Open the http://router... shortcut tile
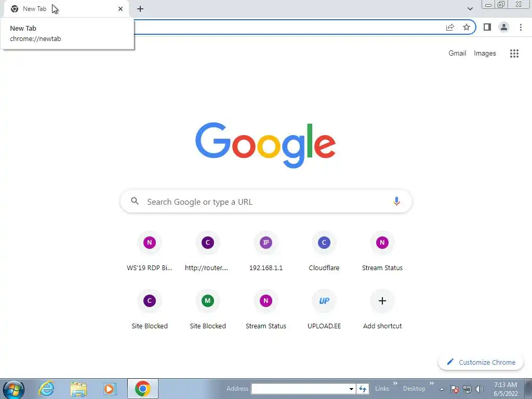The width and height of the screenshot is (532, 399). (208, 251)
